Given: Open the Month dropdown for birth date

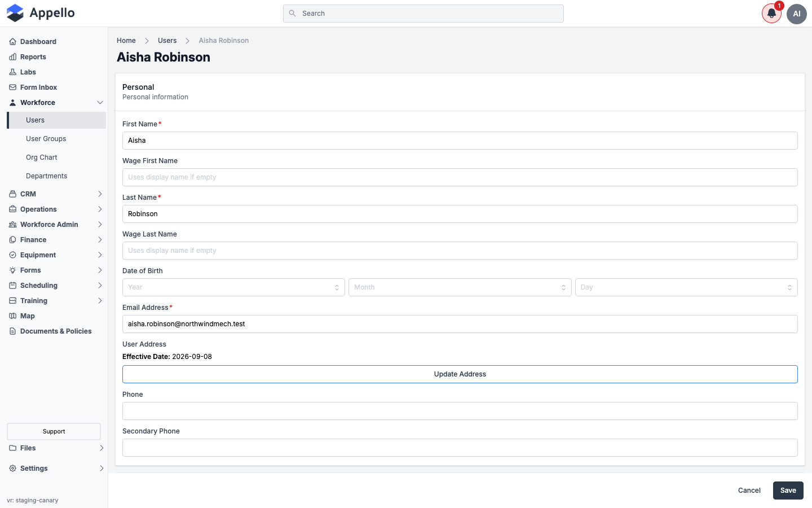Looking at the screenshot, I should coord(460,287).
